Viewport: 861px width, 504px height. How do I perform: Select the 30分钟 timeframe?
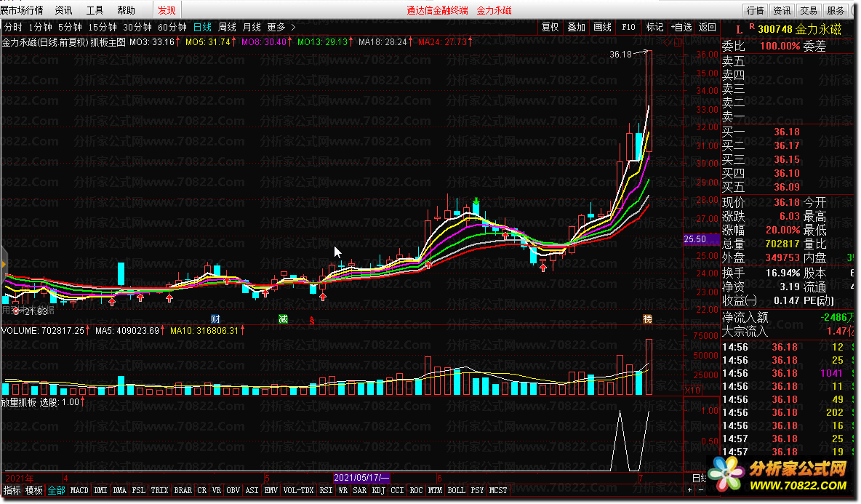[x=137, y=27]
